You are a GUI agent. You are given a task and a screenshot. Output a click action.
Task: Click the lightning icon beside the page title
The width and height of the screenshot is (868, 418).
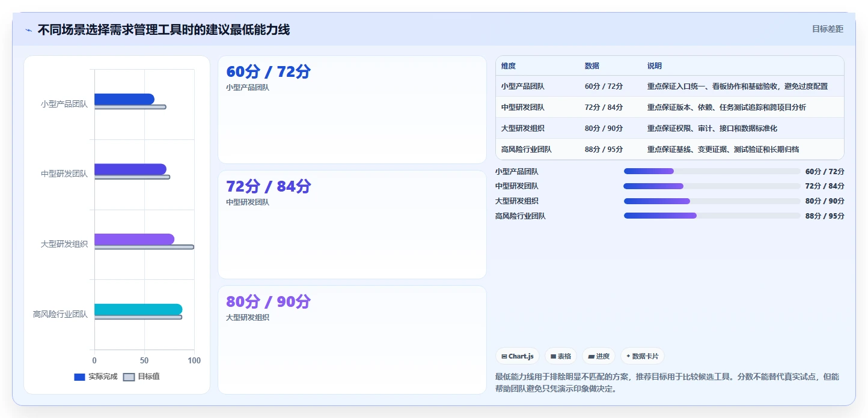29,30
